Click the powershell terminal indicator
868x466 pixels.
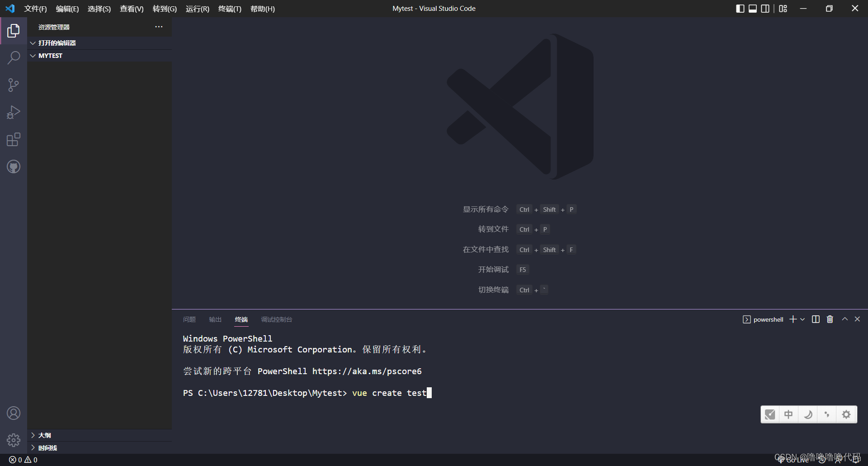click(x=763, y=319)
